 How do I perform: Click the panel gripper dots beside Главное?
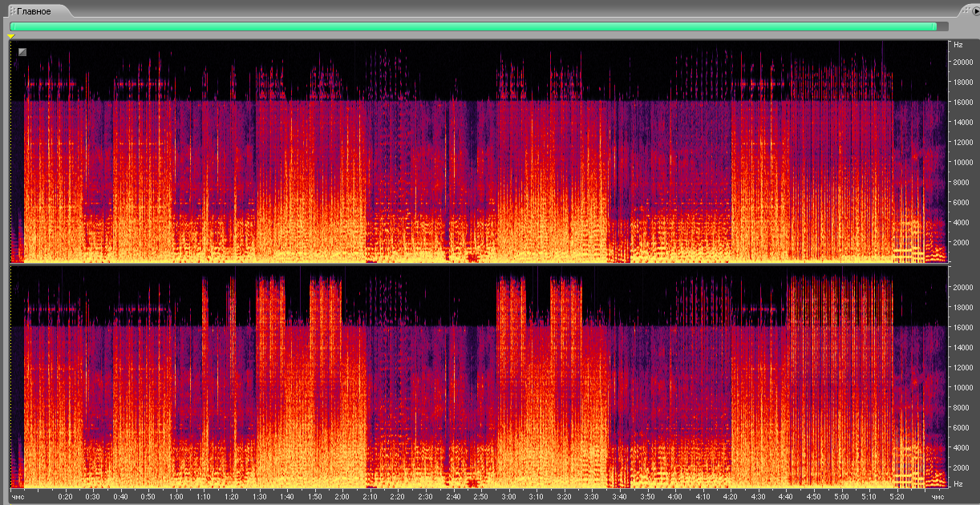[12, 11]
